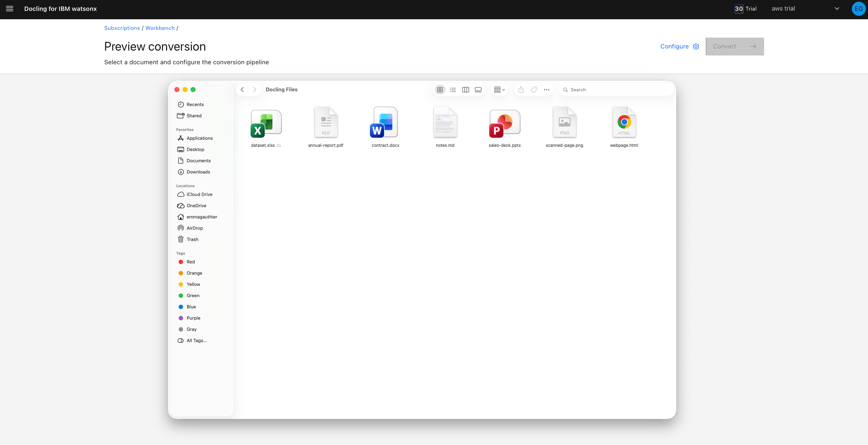868x445 pixels.
Task: Go back in Finder navigation
Action: click(242, 90)
